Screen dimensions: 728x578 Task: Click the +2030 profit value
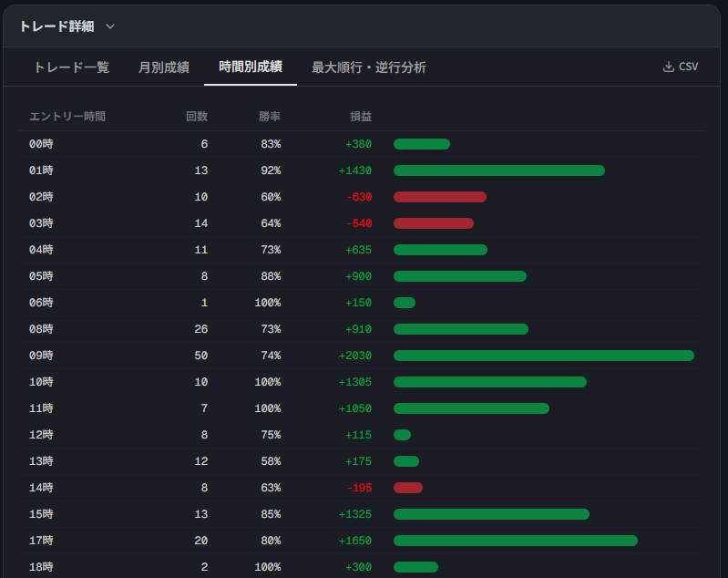click(355, 356)
